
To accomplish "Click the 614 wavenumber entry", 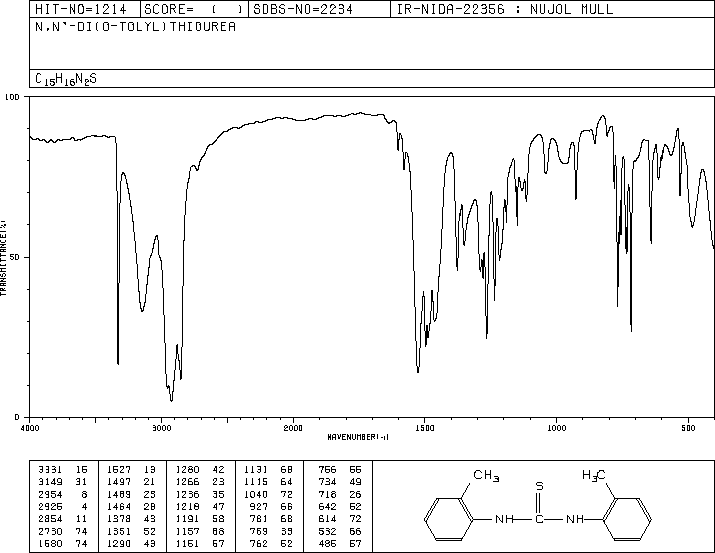I will [327, 519].
